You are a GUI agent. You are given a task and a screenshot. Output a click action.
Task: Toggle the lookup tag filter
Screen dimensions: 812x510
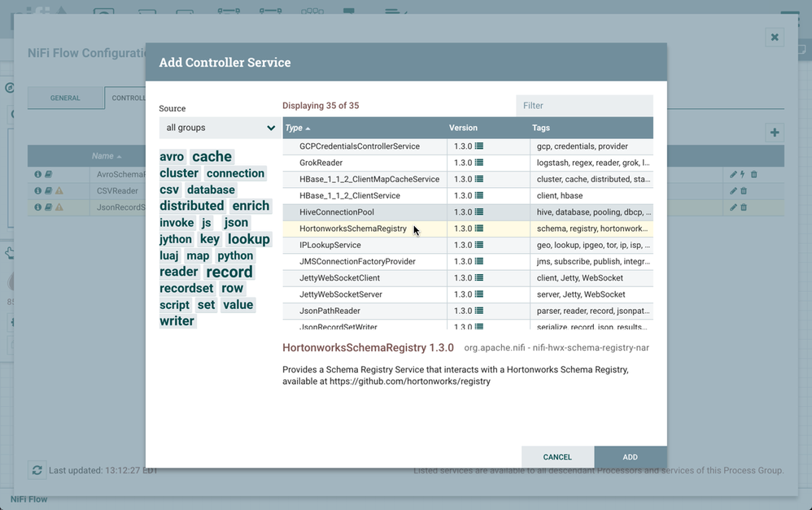pyautogui.click(x=248, y=239)
